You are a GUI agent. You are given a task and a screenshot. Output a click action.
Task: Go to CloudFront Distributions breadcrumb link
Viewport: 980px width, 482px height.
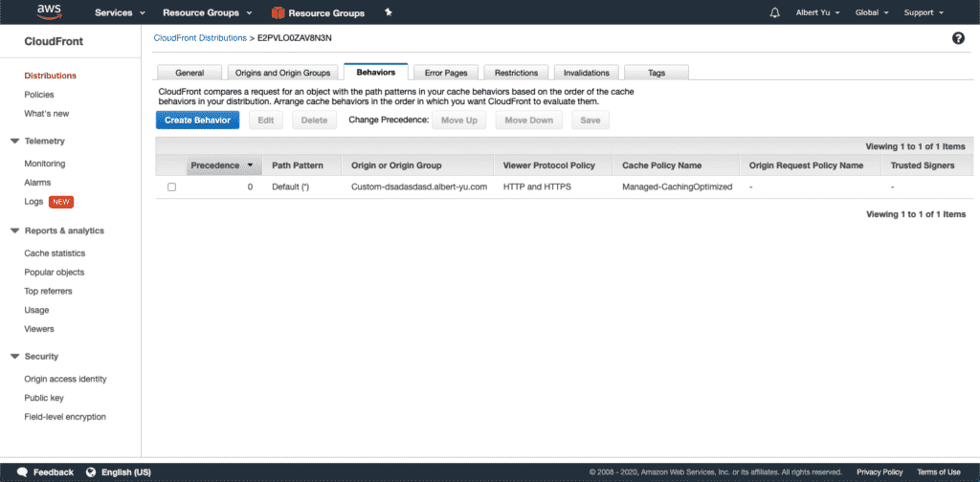point(200,38)
